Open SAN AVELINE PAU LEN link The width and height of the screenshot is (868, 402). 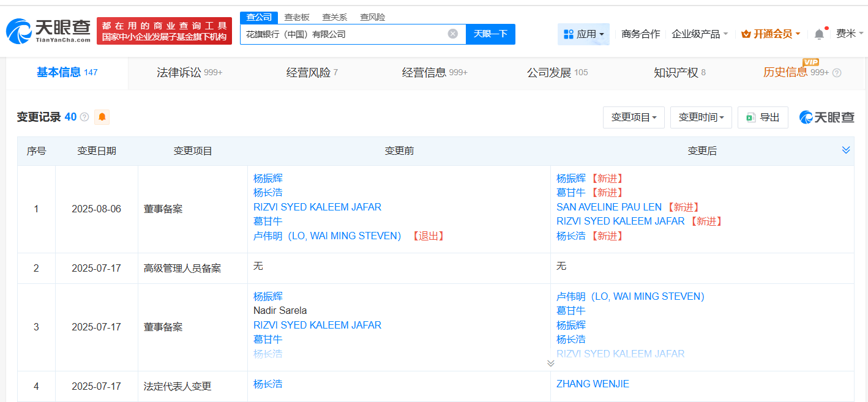pyautogui.click(x=609, y=207)
